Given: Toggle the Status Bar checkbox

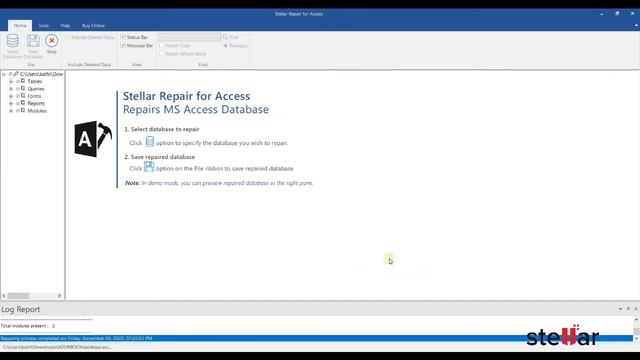Looking at the screenshot, I should coord(123,37).
